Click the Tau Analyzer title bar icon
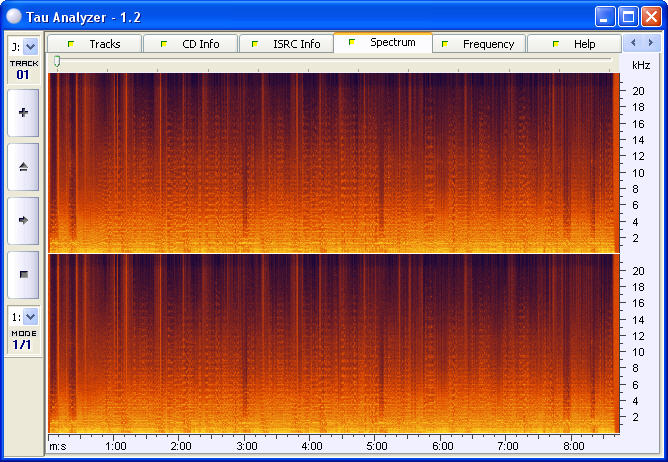 coord(14,15)
